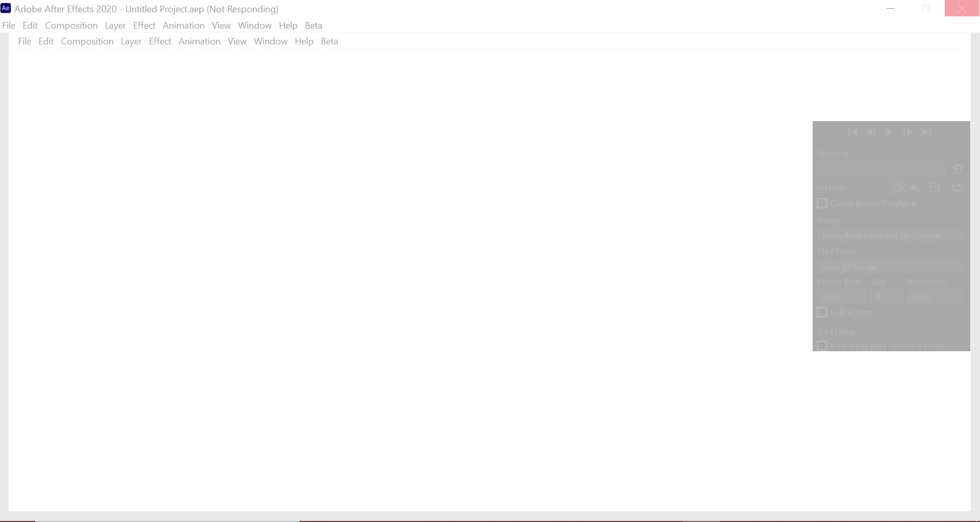Click the Shortcut selection field
This screenshot has height=522, width=980.
coord(878,169)
